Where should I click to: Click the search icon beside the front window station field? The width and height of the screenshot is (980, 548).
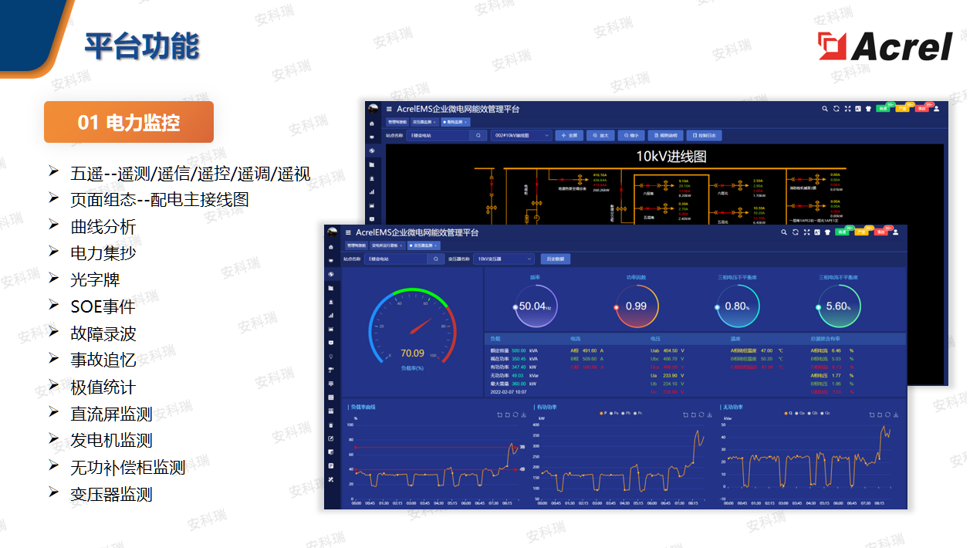point(437,259)
